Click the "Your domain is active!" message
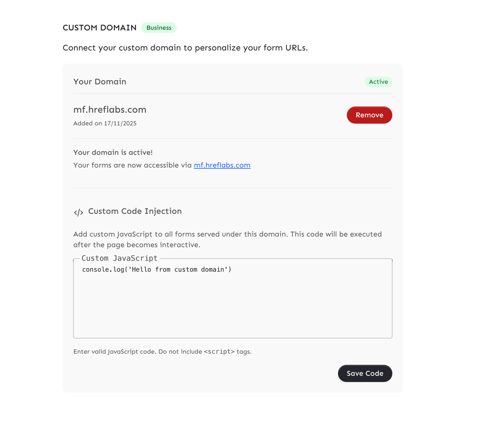The height and width of the screenshot is (433, 504). pyautogui.click(x=113, y=152)
